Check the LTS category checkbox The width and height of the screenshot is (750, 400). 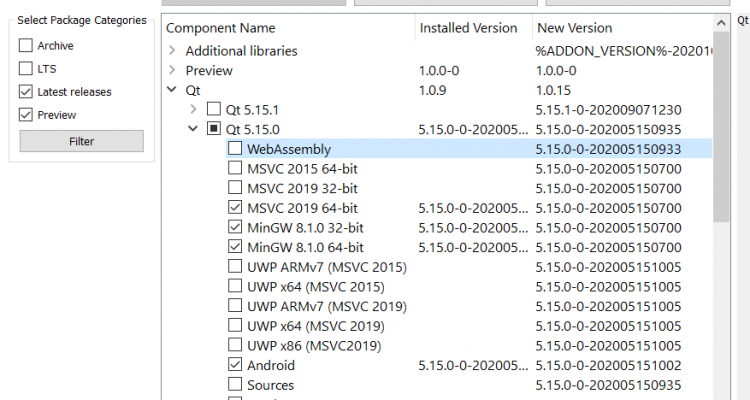click(x=26, y=68)
